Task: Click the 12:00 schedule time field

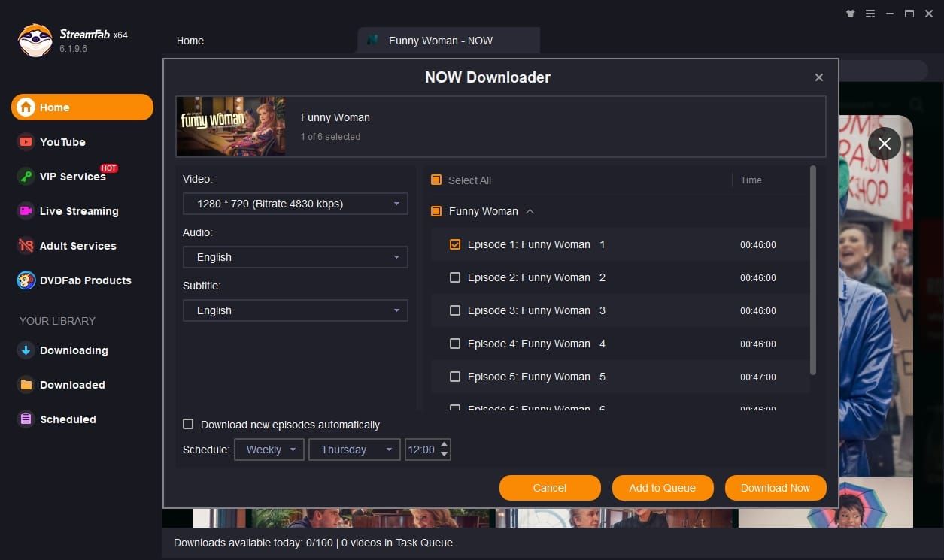Action: coord(421,450)
